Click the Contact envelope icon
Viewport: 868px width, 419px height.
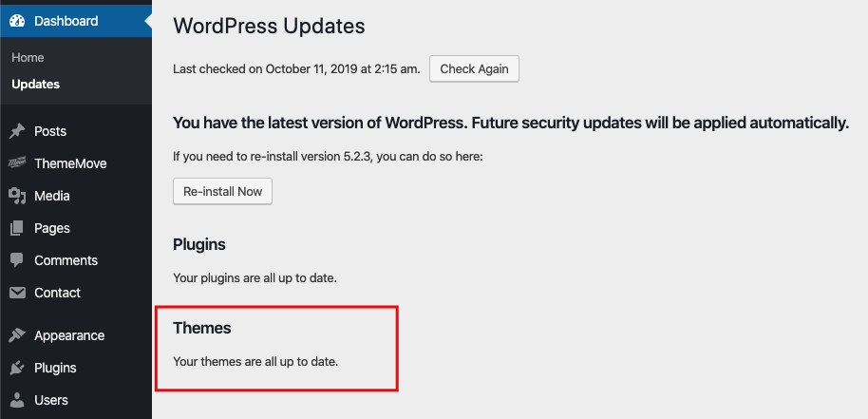(x=17, y=293)
